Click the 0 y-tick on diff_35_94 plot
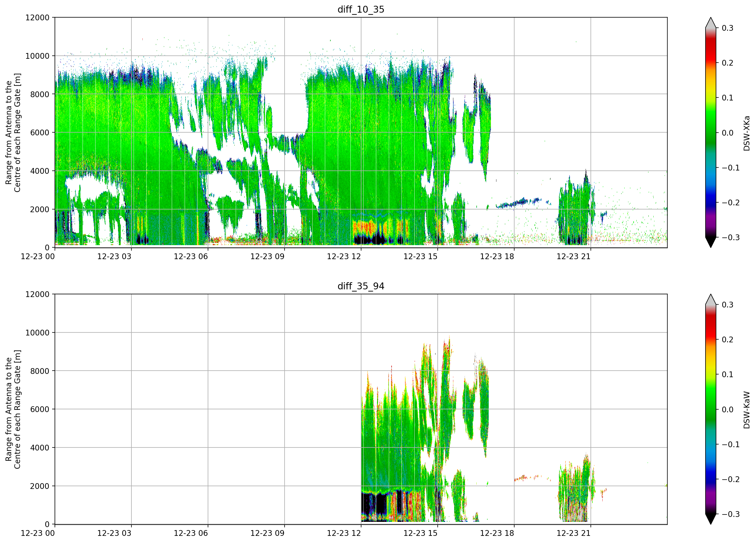756x543 pixels. tap(47, 525)
